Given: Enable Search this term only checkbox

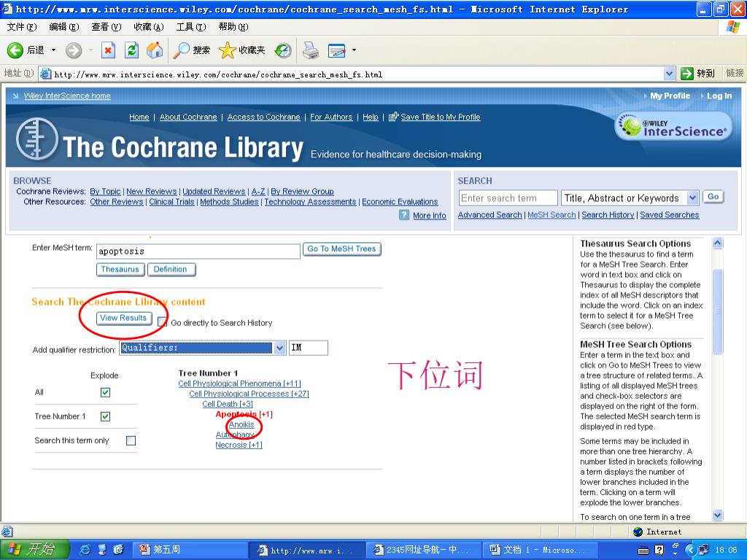Looking at the screenshot, I should 131,440.
